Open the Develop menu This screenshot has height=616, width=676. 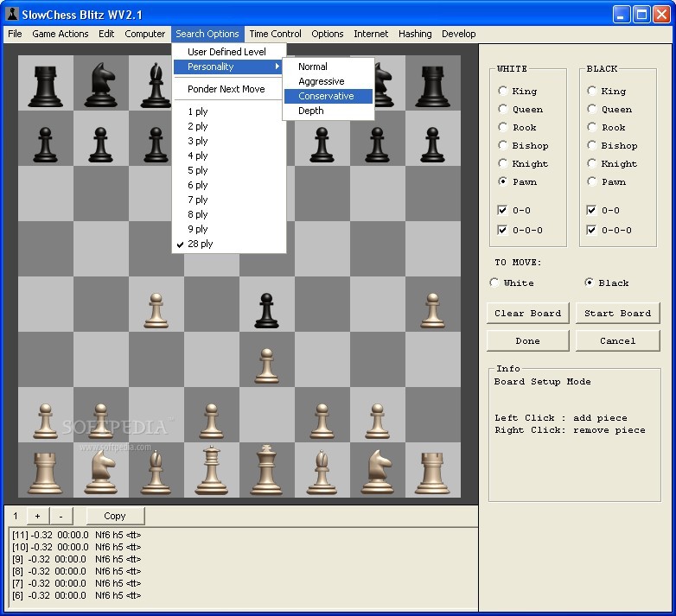tap(459, 34)
